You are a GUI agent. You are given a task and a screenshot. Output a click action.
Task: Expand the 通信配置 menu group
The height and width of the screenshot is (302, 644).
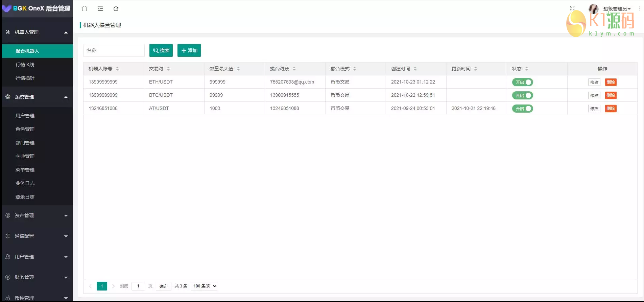[66, 236]
